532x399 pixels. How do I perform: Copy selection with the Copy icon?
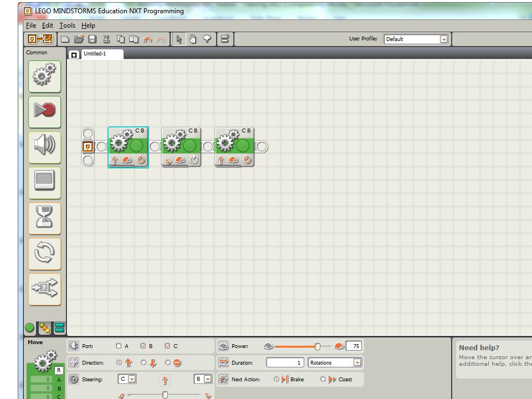pos(120,39)
